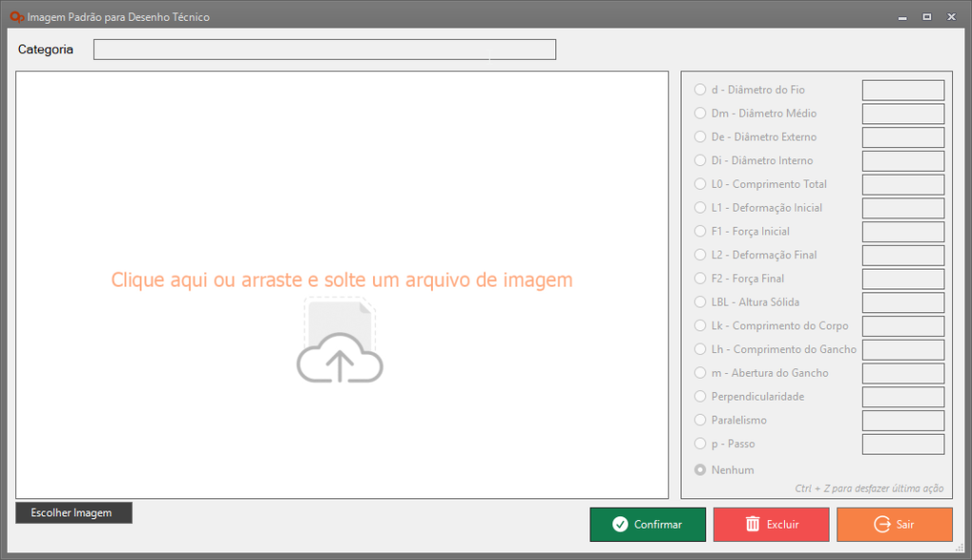Click the checkmark icon on Confirmar
This screenshot has height=560, width=972.
[x=620, y=524]
